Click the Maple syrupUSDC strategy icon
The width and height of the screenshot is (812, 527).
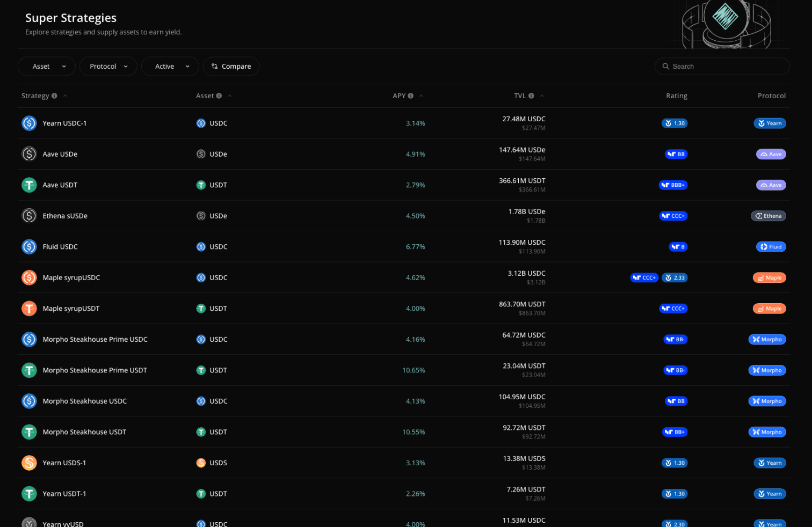[29, 277]
